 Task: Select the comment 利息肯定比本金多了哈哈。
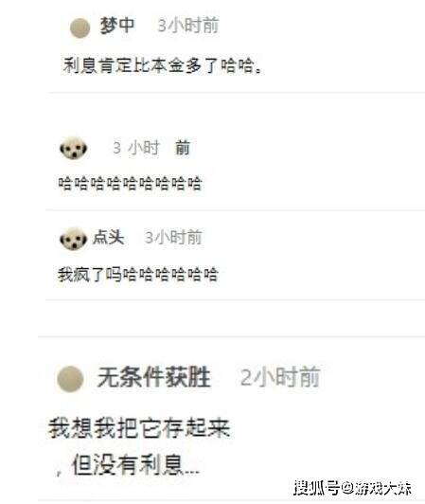pos(163,65)
